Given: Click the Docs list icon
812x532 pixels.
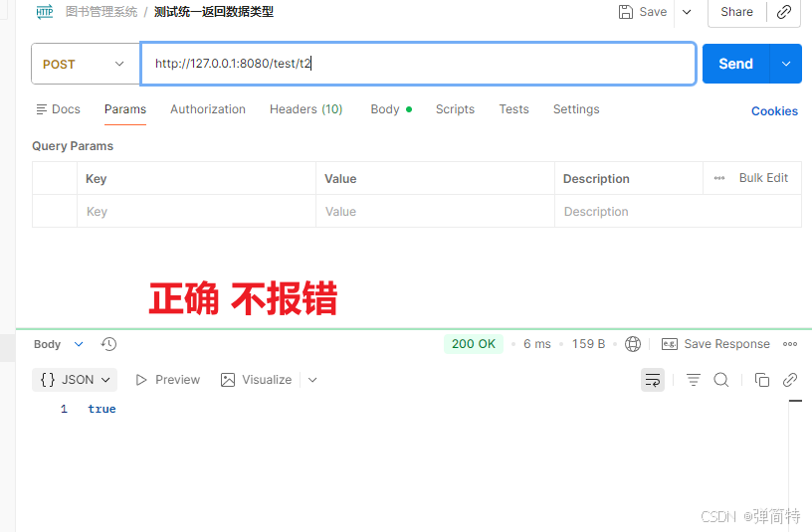Looking at the screenshot, I should click(42, 109).
